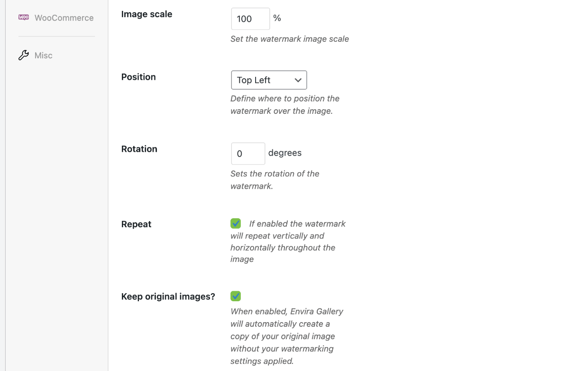The height and width of the screenshot is (371, 588).
Task: Click the degrees label beside Rotation
Action: click(285, 153)
